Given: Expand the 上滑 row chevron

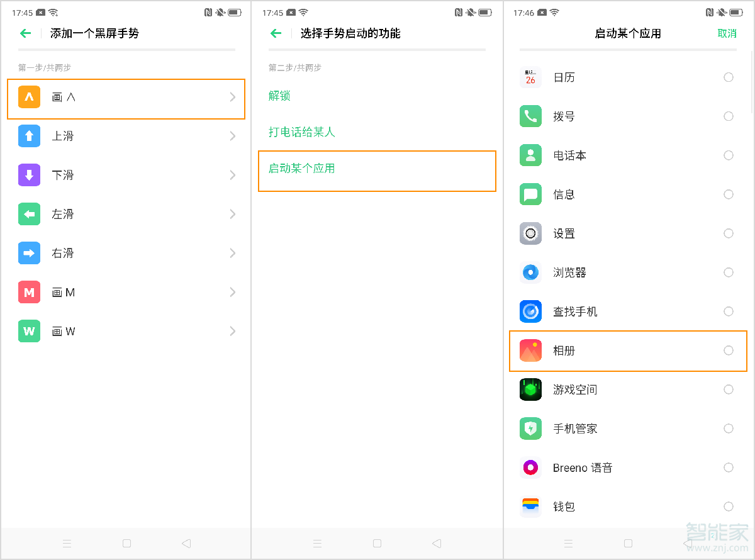Looking at the screenshot, I should pyautogui.click(x=233, y=136).
